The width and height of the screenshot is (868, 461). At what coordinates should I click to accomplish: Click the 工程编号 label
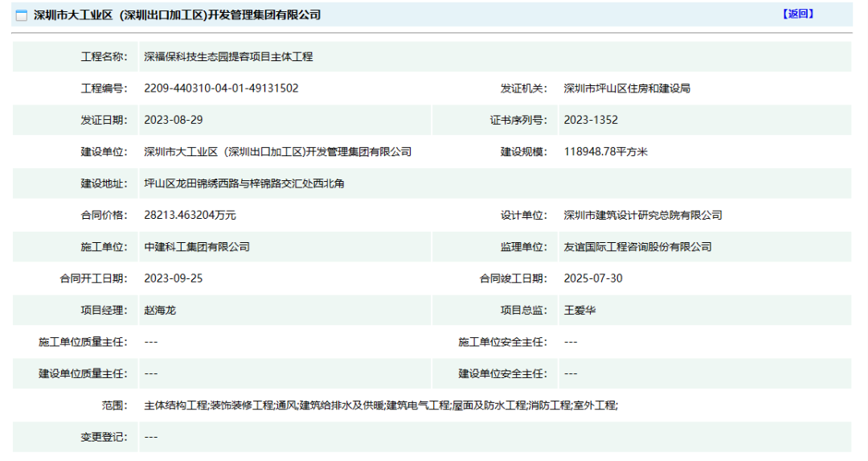(x=104, y=88)
